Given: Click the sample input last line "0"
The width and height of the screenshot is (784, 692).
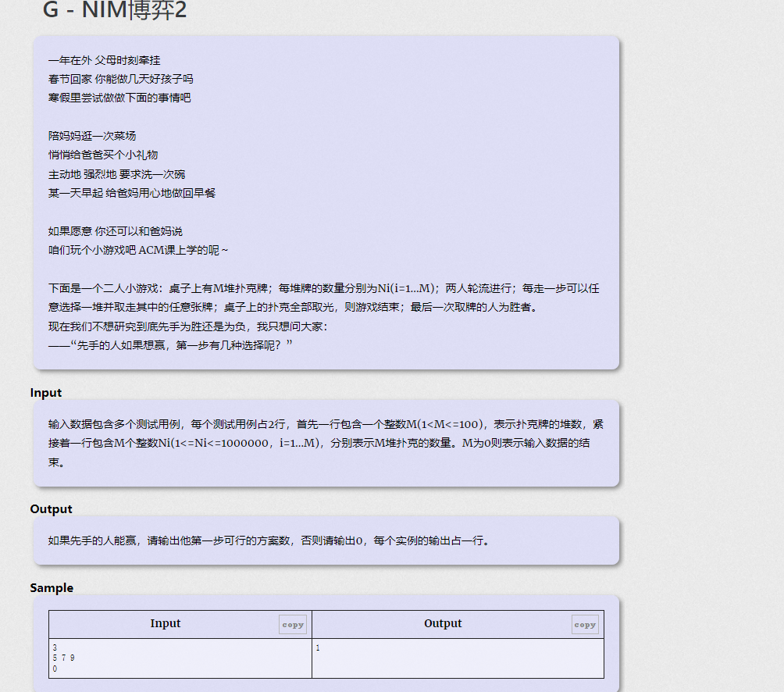Looking at the screenshot, I should (x=55, y=669).
